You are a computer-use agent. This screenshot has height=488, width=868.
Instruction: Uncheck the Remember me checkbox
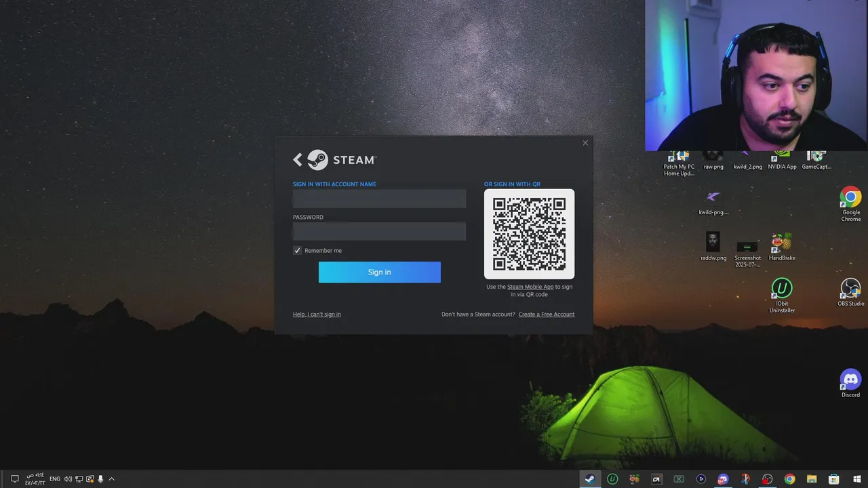(x=297, y=251)
